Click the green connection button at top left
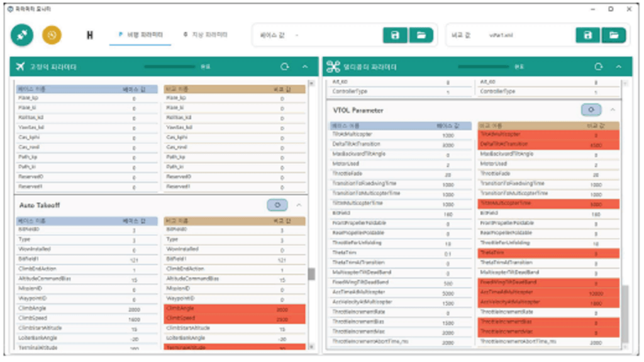This screenshot has height=362, width=644. (22, 35)
